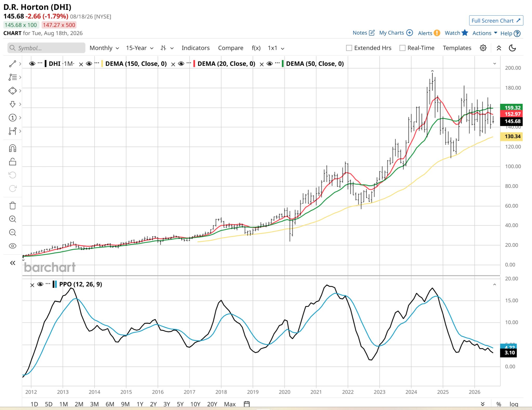Remove the PPO indicator pane
532x410 pixels.
(32, 285)
